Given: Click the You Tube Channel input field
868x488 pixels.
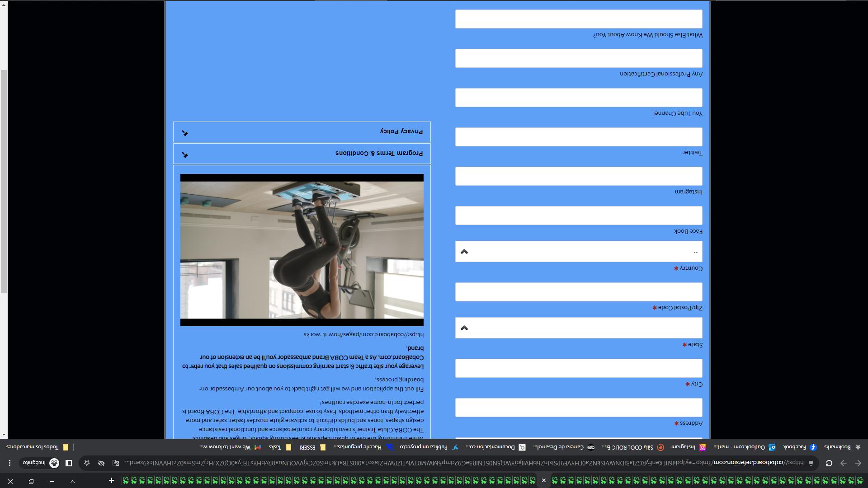Looking at the screenshot, I should (x=579, y=98).
